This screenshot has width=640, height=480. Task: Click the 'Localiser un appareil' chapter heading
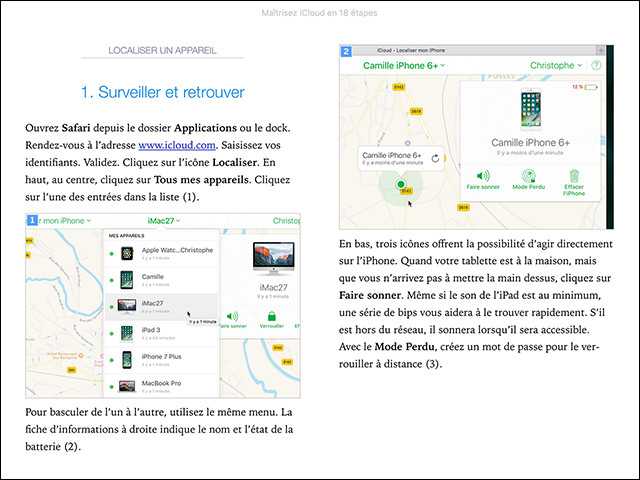[162, 51]
